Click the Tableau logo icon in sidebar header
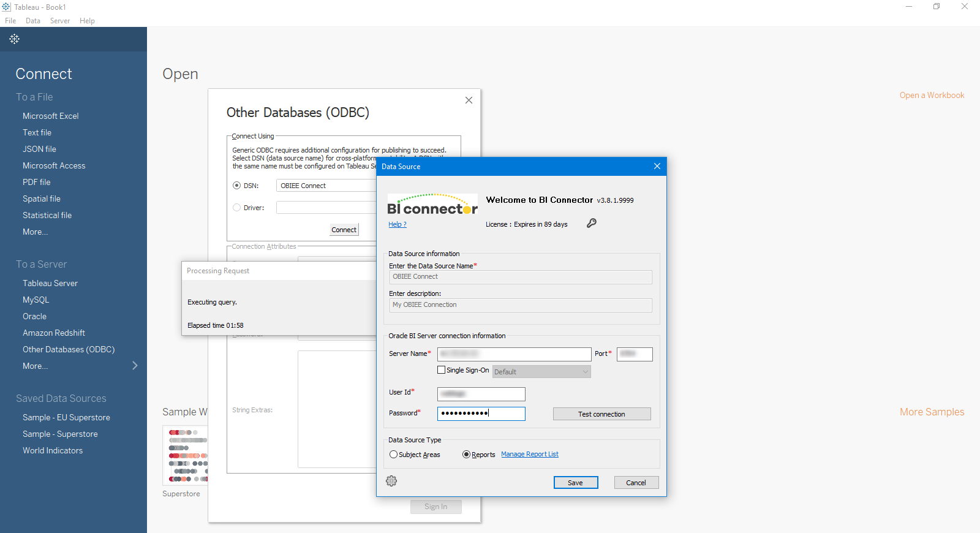The image size is (980, 533). coord(15,39)
